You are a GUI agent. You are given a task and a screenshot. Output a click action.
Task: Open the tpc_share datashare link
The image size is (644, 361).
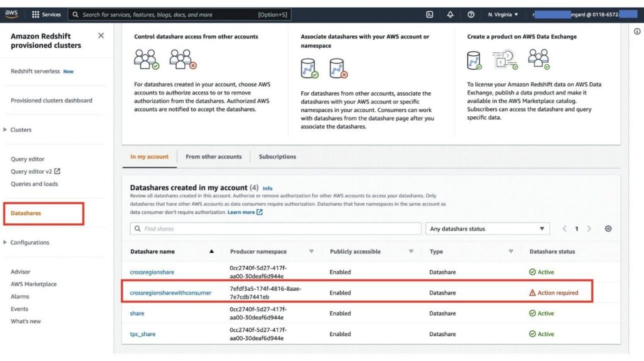(x=143, y=334)
